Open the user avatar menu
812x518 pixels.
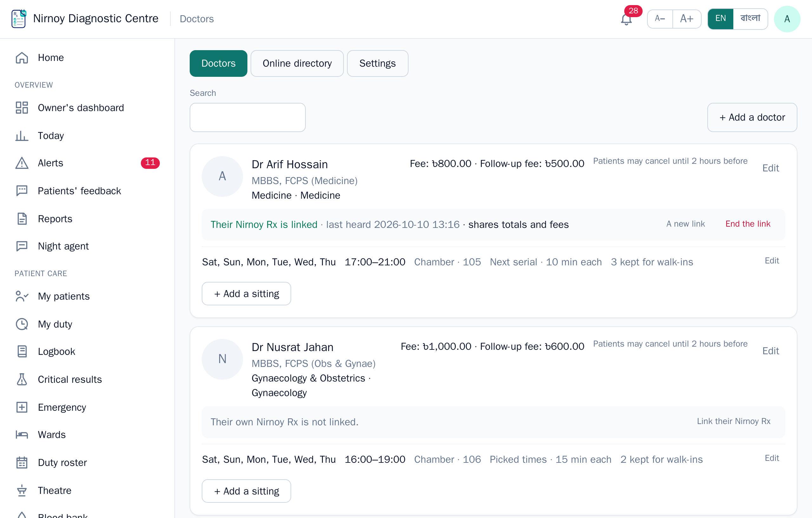(x=787, y=19)
